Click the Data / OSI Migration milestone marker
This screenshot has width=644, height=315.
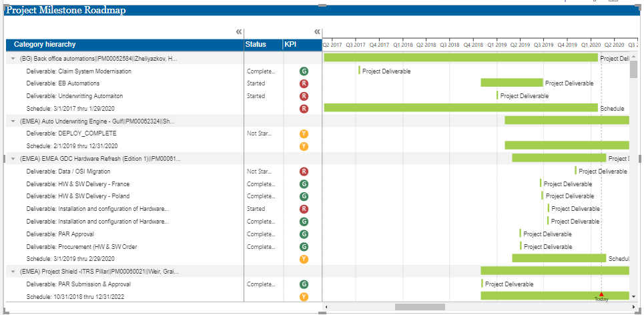pyautogui.click(x=575, y=170)
